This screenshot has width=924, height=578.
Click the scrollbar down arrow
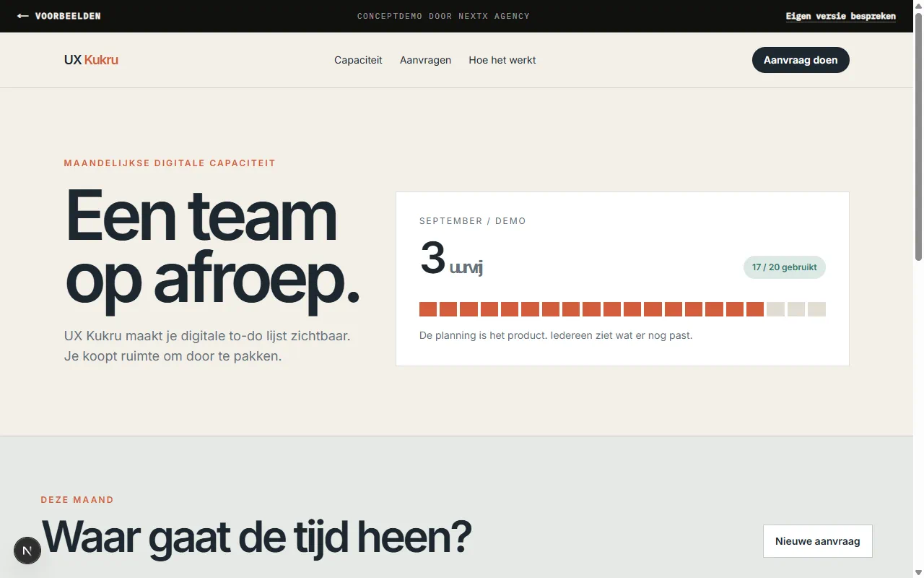tap(918, 572)
